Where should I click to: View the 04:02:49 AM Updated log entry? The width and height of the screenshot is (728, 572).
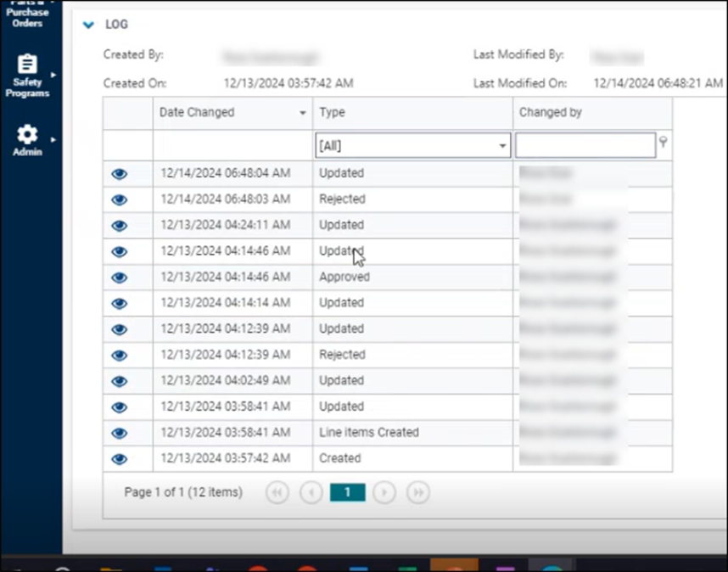coord(120,381)
